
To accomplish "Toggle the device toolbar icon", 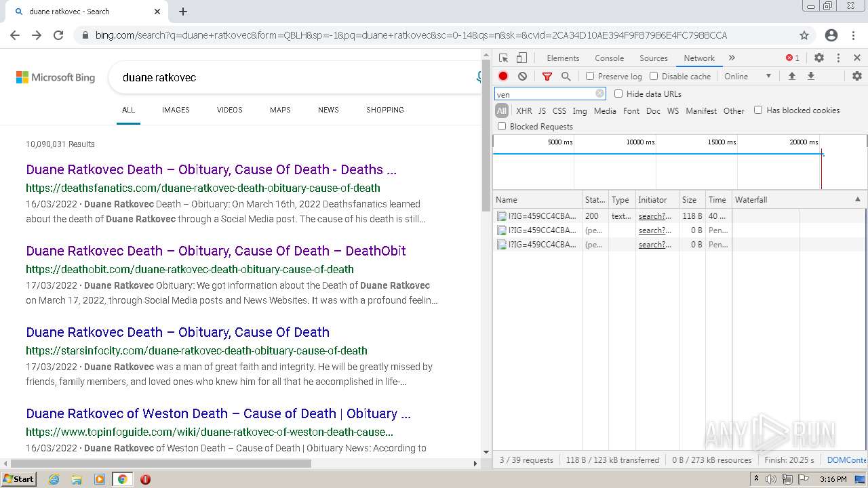I will pos(521,58).
